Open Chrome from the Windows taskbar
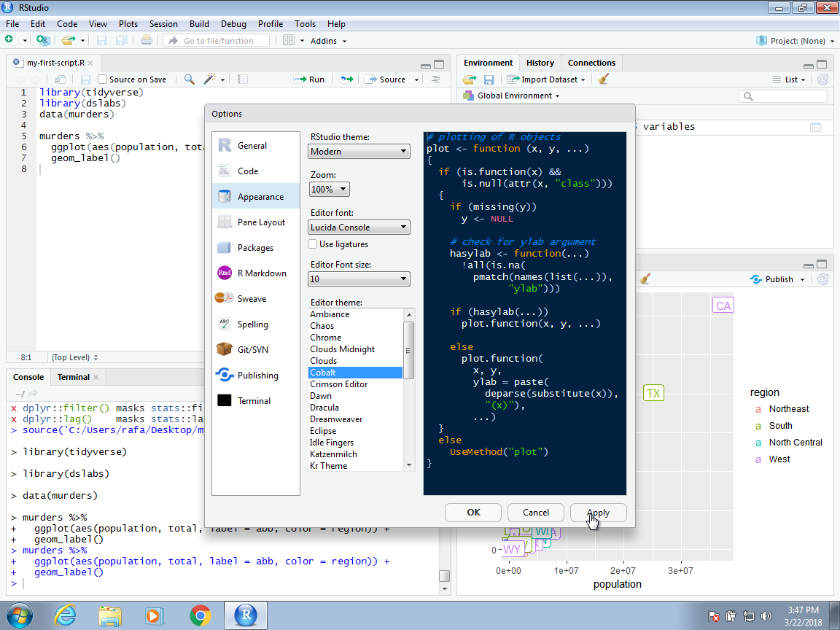 (x=201, y=615)
